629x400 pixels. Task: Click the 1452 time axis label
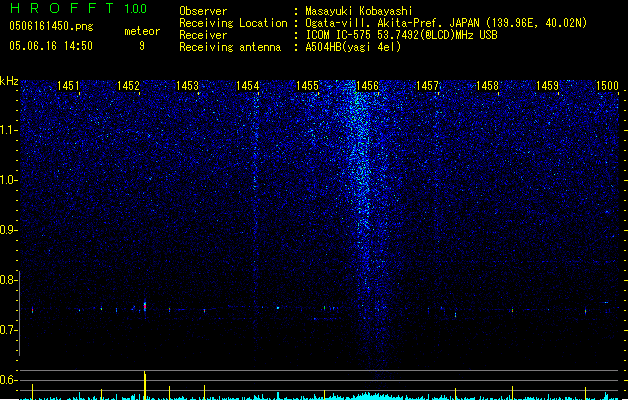point(128,86)
